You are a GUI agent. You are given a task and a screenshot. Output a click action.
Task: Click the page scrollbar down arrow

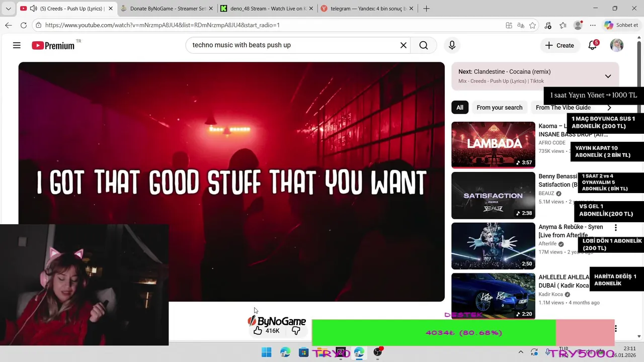(639, 336)
